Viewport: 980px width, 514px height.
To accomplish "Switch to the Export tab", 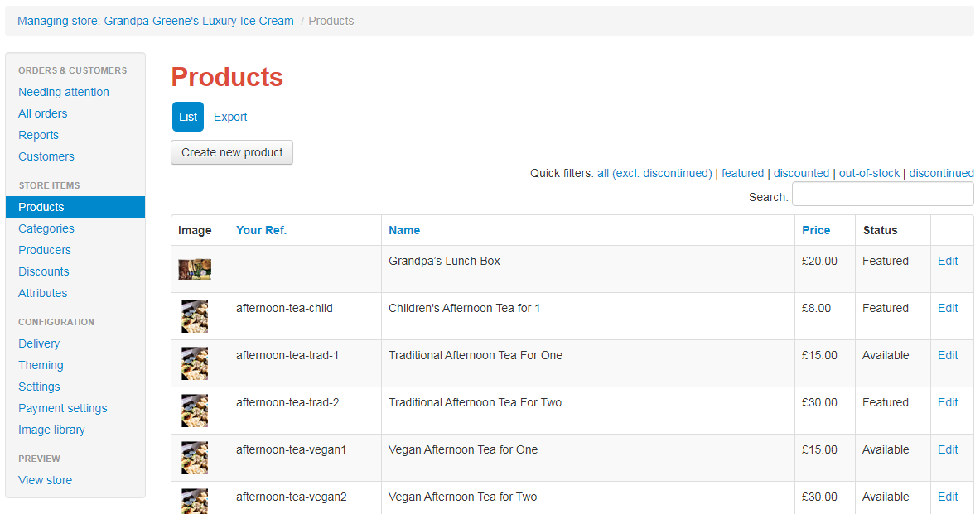I will 230,117.
